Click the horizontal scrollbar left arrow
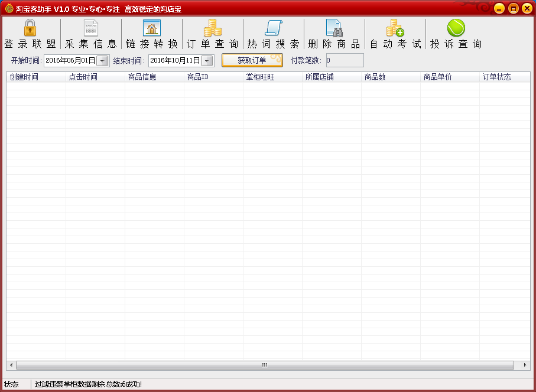Viewport: 536px width, 392px height. (11, 365)
